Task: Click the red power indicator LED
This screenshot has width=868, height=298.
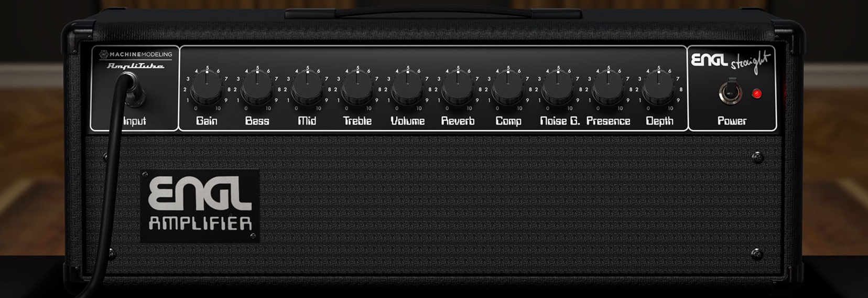Action: (756, 94)
